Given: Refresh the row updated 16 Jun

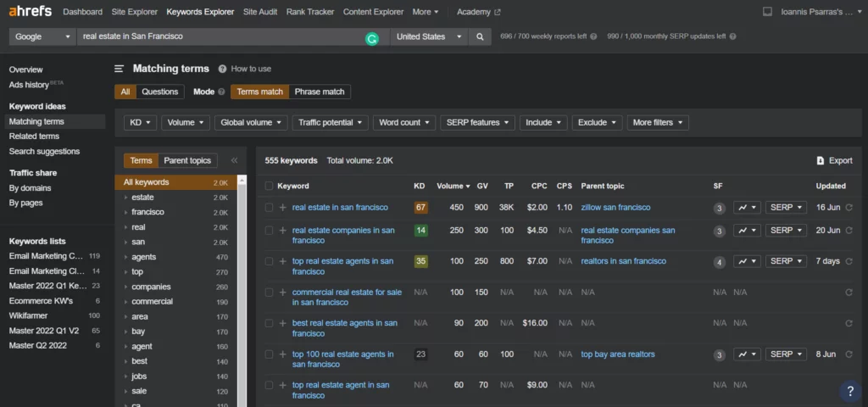Looking at the screenshot, I should coord(849,208).
